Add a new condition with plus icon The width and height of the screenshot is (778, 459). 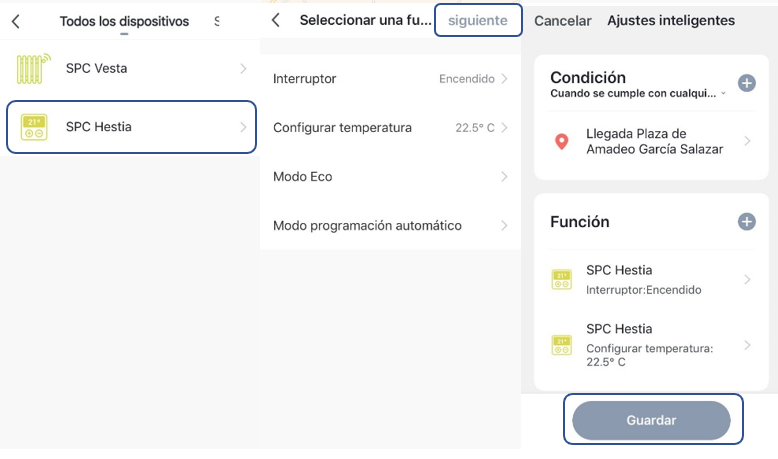point(746,83)
